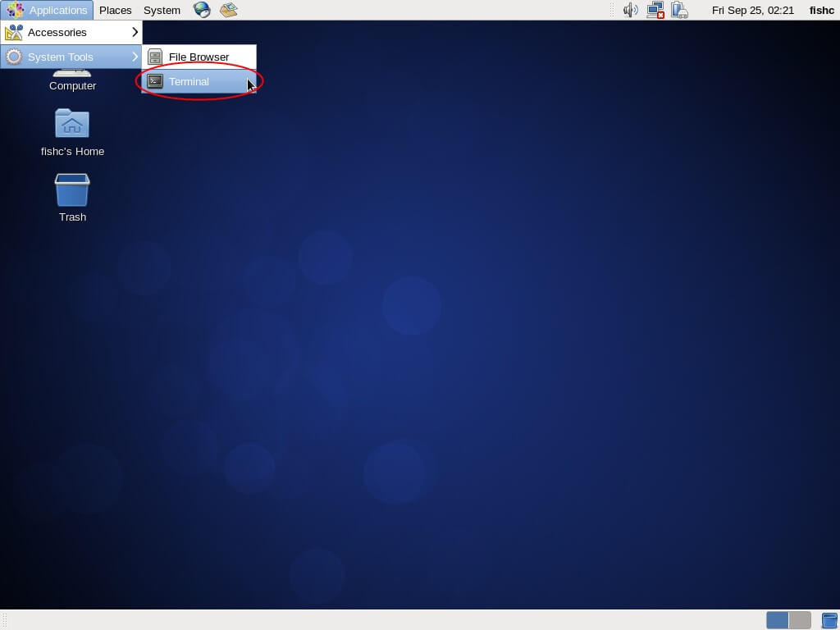The width and height of the screenshot is (840, 630).
Task: Switch to the second workspace
Action: pyautogui.click(x=800, y=620)
